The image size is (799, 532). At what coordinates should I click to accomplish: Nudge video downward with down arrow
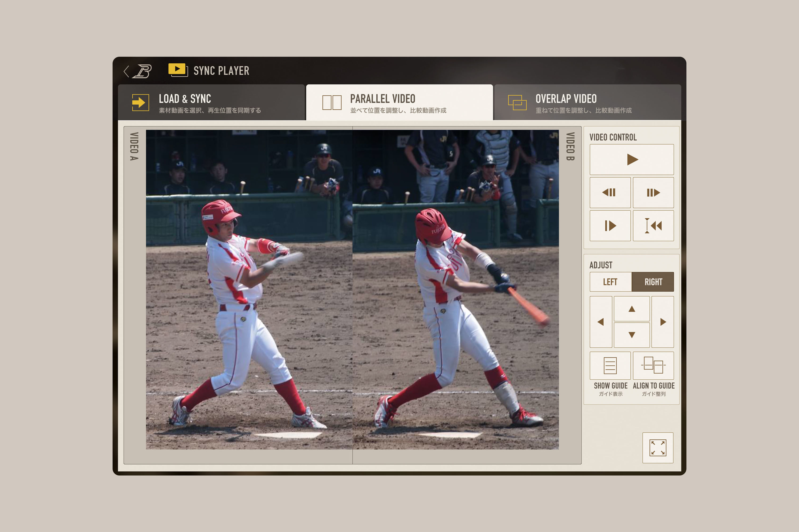[631, 335]
